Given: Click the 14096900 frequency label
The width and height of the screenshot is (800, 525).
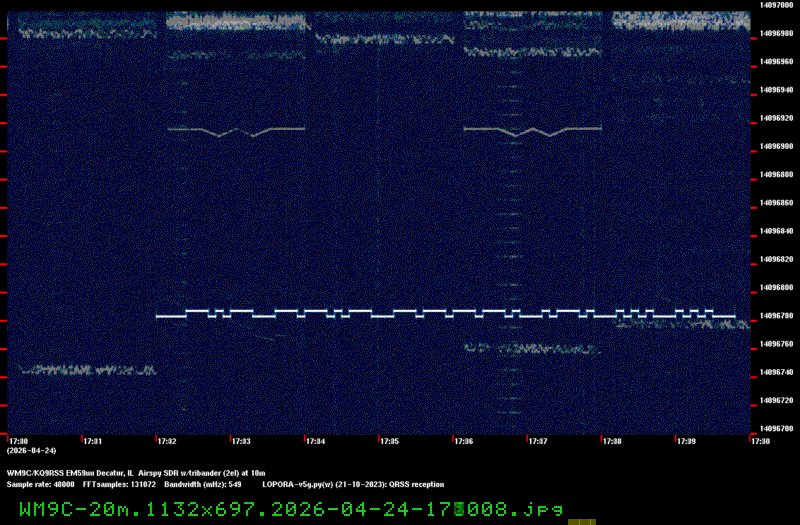Looking at the screenshot, I should click(776, 146).
